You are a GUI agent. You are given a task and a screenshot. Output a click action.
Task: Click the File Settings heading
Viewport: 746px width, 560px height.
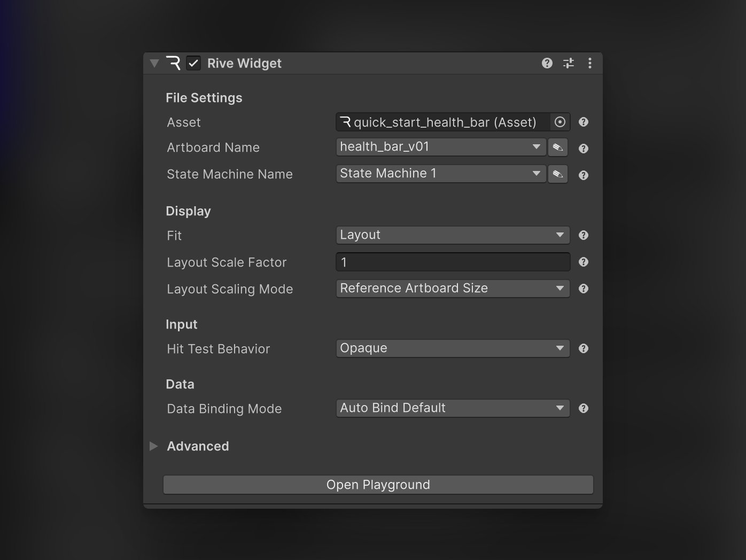click(204, 98)
